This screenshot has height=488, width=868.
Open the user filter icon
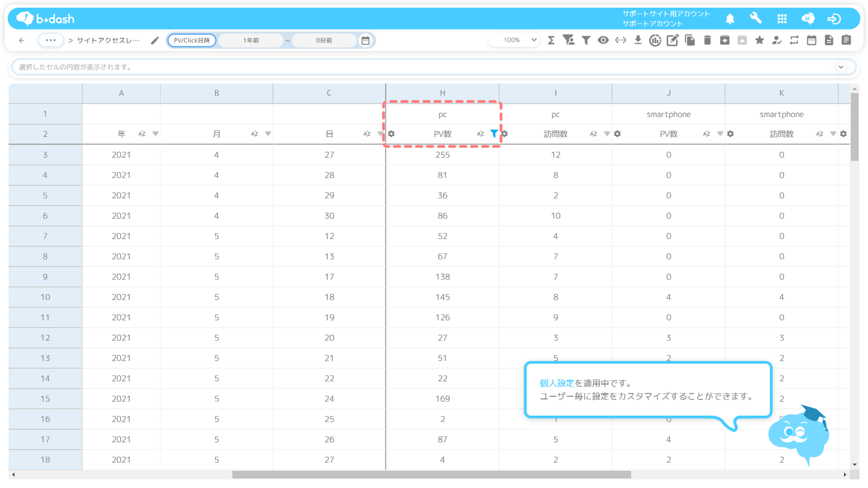(569, 40)
